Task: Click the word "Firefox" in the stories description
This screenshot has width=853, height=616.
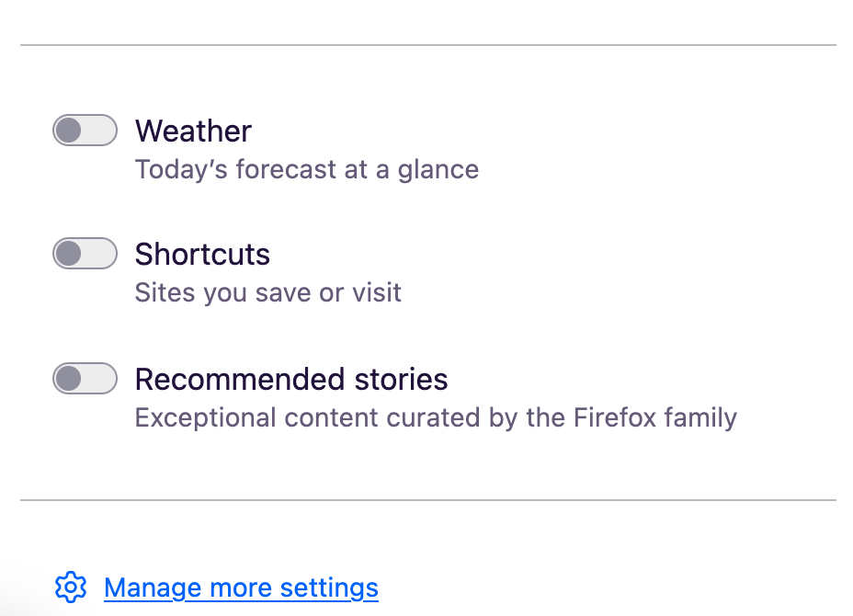Action: point(614,418)
